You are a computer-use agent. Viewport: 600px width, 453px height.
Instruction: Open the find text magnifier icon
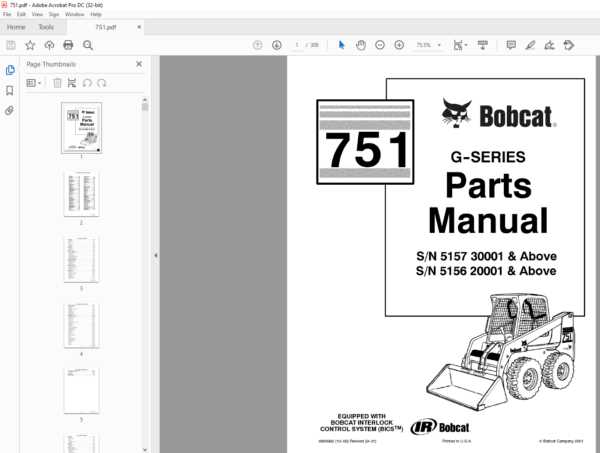88,45
